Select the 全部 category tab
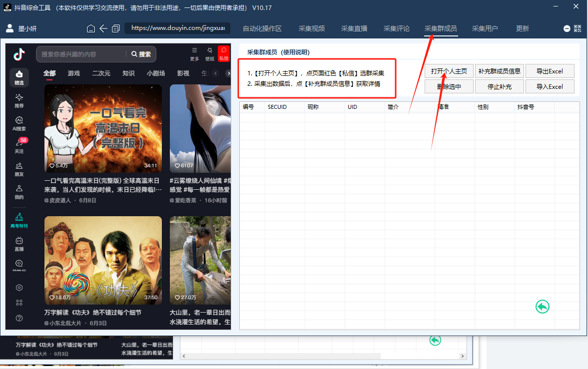588x369 pixels. [x=49, y=73]
